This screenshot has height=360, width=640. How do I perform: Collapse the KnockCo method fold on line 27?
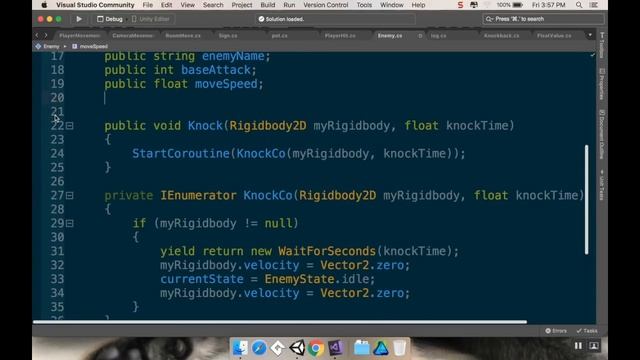70,196
